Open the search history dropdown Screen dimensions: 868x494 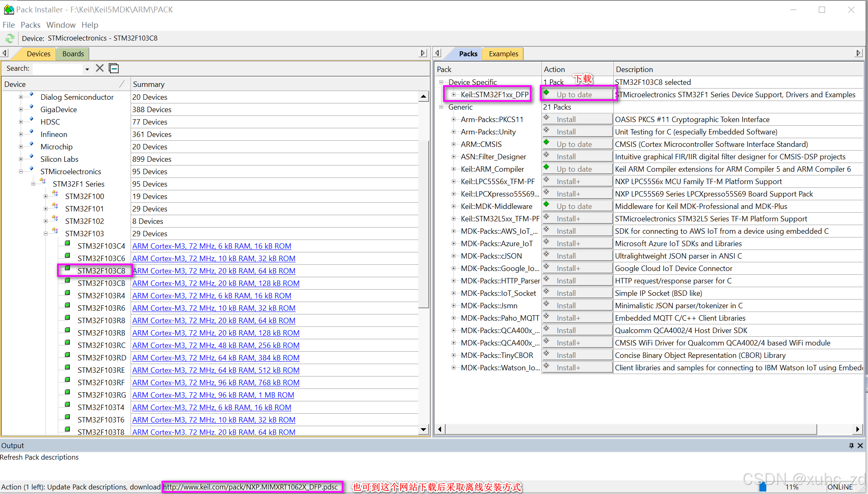coord(87,69)
